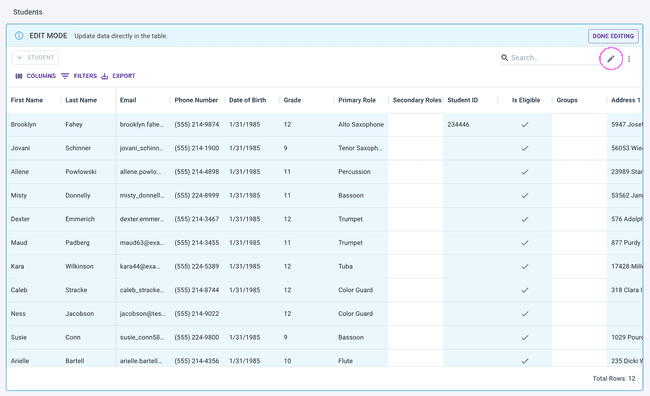
Task: Open Grade cell for Allene Powlowski
Action: pyautogui.click(x=306, y=172)
